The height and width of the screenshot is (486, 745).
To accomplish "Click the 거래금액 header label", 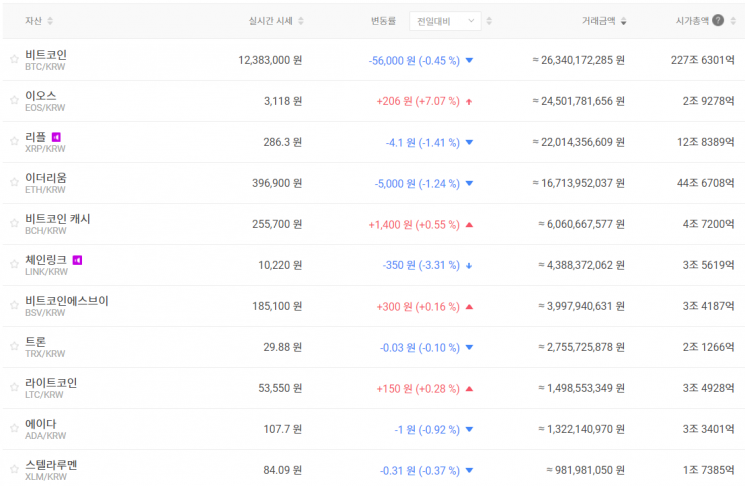I will pos(599,21).
